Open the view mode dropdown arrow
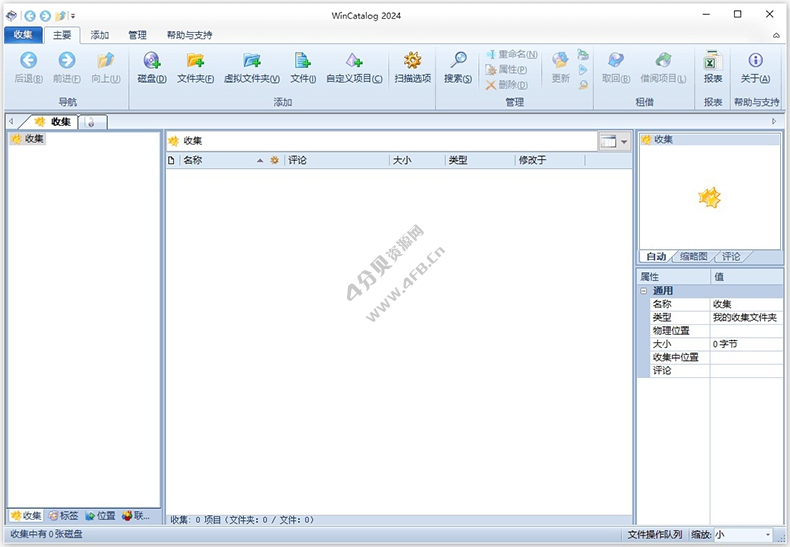This screenshot has height=547, width=790. (x=624, y=142)
